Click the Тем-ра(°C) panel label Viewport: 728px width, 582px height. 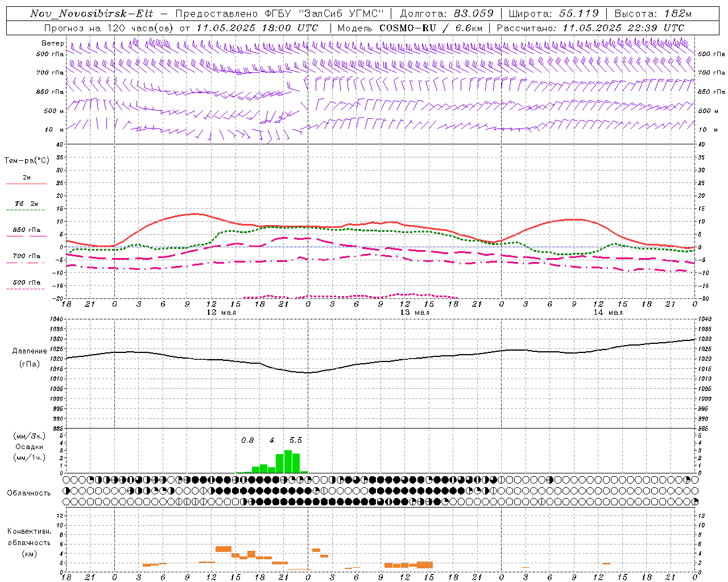27,161
